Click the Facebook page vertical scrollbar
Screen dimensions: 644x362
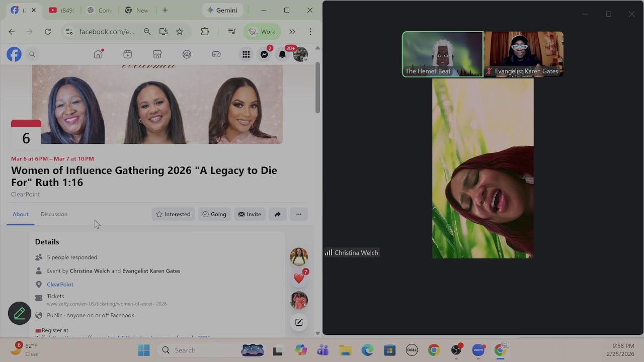click(x=317, y=88)
